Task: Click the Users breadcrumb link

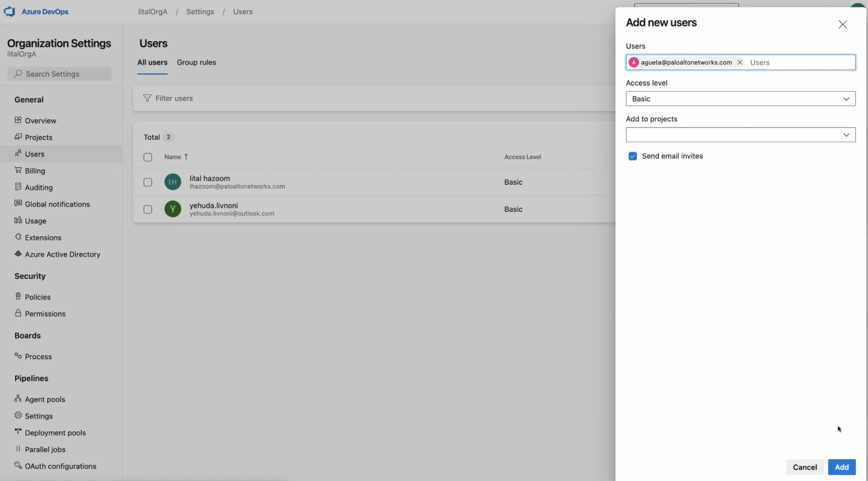Action: [243, 12]
